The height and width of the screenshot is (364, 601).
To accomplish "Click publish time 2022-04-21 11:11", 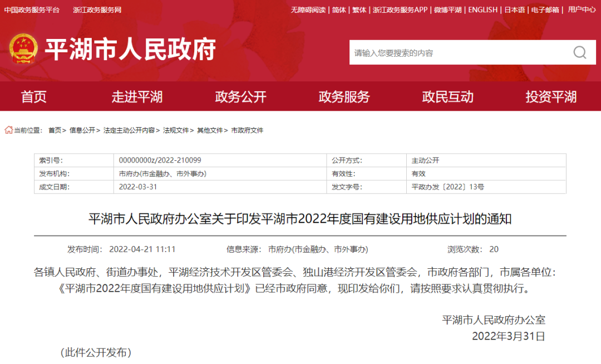I will tap(142, 249).
